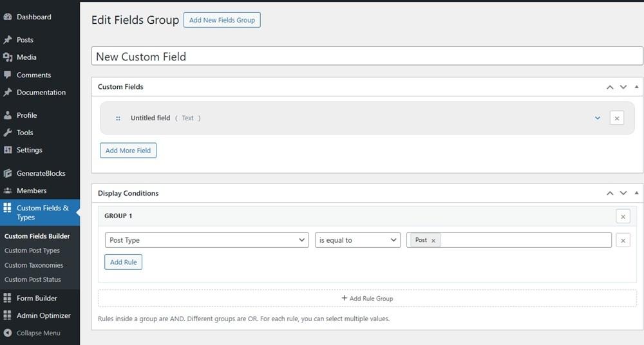The height and width of the screenshot is (345, 644).
Task: Click the New Custom Field title input
Action: (x=367, y=56)
